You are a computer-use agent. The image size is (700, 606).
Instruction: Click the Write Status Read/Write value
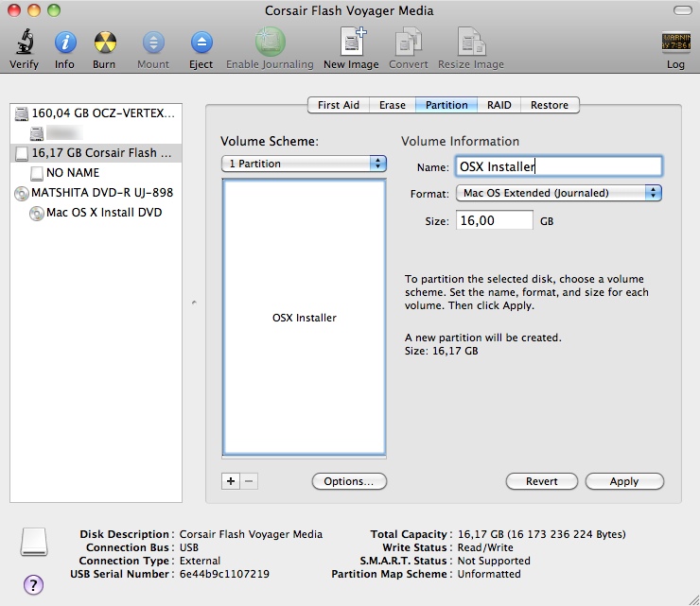coord(485,547)
